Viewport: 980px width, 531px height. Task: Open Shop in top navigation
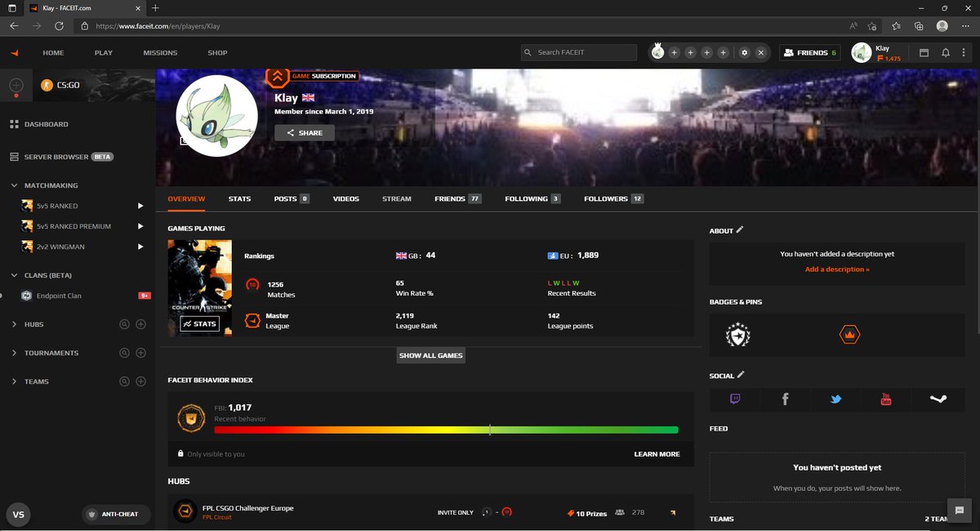tap(217, 52)
